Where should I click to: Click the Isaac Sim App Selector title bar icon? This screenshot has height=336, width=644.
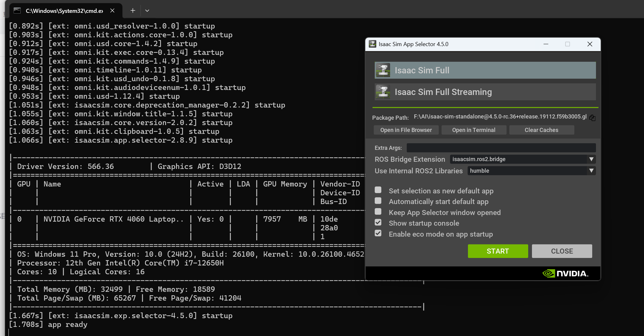[373, 44]
